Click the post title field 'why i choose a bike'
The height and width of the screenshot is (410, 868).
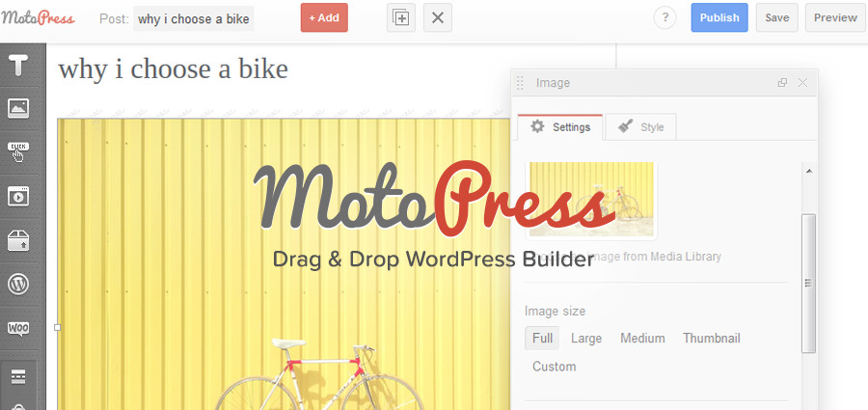(x=194, y=19)
